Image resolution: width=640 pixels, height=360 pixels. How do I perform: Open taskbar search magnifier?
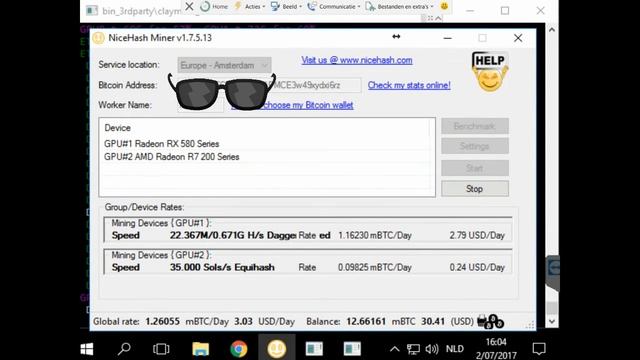click(124, 349)
